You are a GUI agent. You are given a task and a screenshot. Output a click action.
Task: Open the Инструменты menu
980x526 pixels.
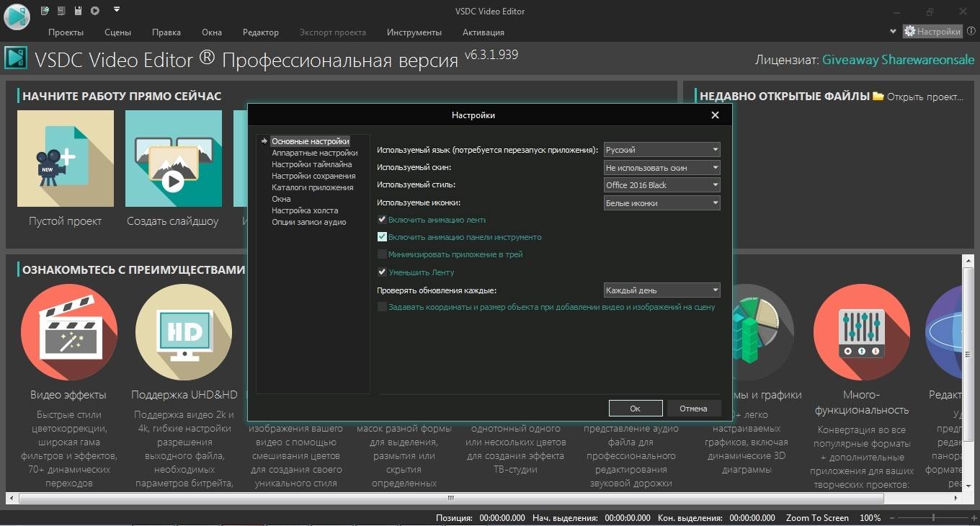414,32
